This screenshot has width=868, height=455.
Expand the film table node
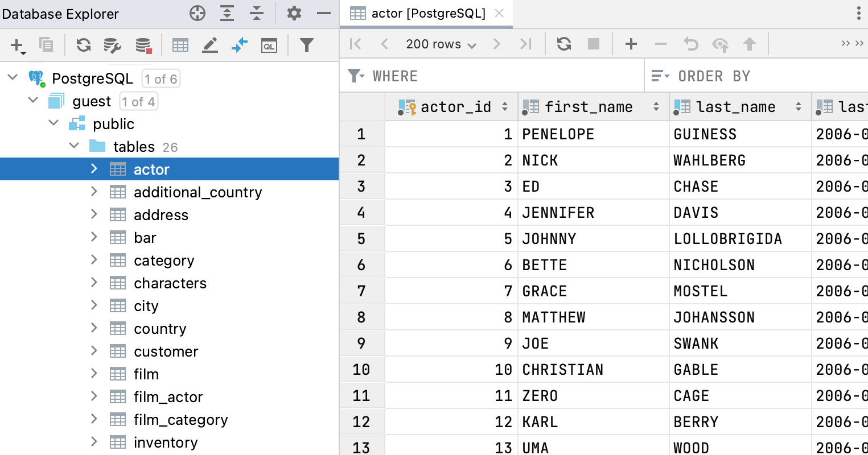click(94, 374)
